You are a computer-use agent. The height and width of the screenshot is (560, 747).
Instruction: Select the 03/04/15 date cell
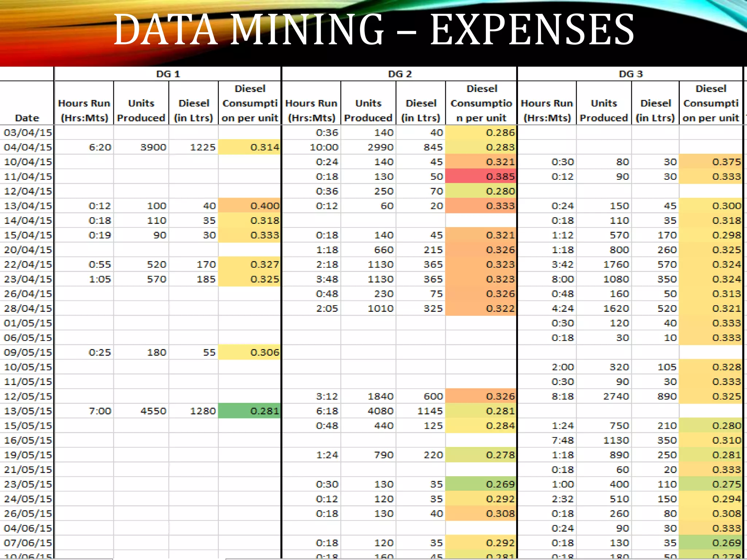pos(28,132)
